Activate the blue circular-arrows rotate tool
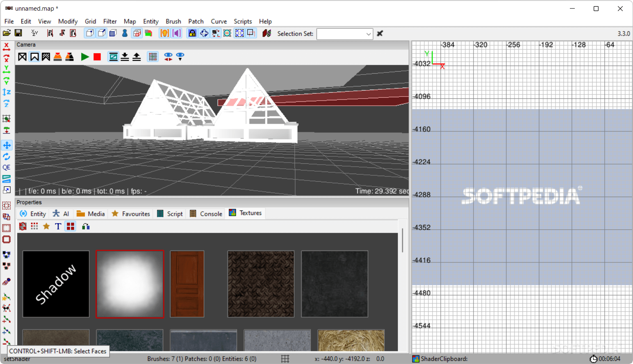633x364 pixels. [x=7, y=156]
